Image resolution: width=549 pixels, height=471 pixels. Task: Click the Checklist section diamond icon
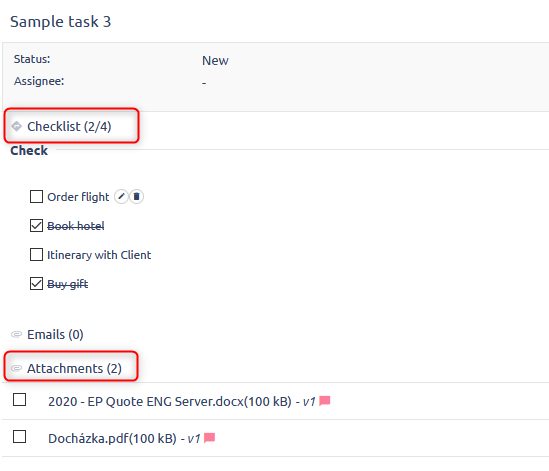(16, 126)
